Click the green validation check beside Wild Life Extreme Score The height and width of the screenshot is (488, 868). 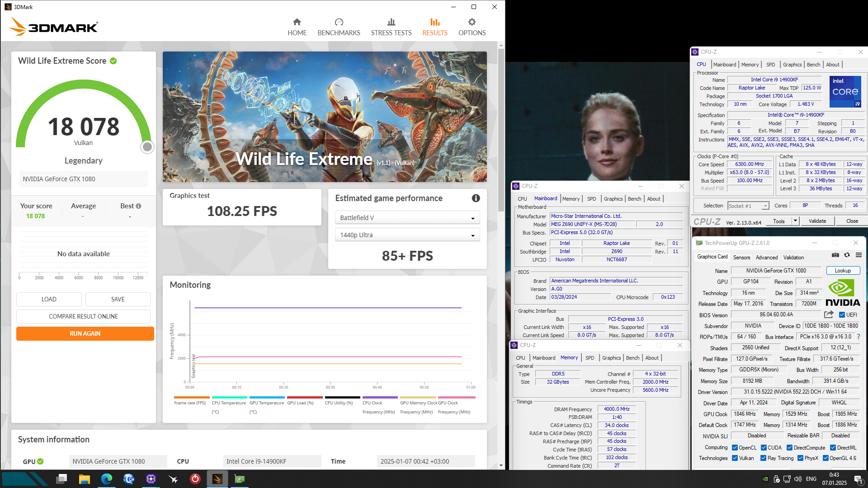pyautogui.click(x=113, y=61)
